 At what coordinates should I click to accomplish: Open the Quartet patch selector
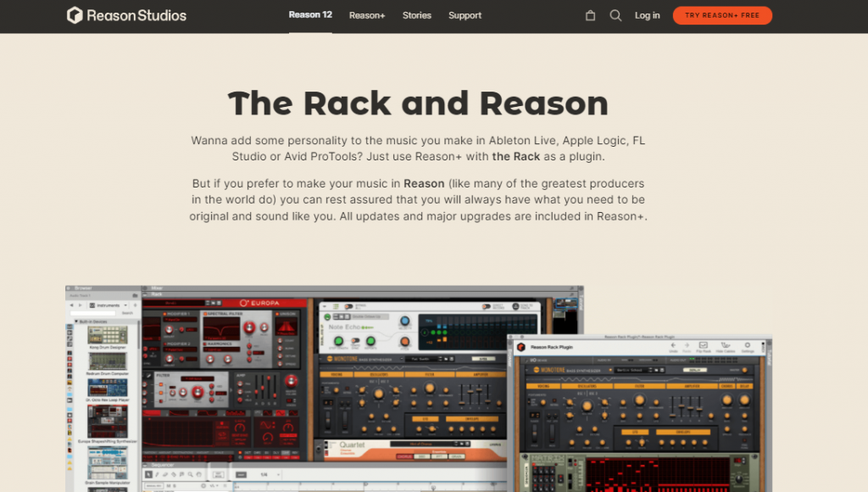pos(430,444)
